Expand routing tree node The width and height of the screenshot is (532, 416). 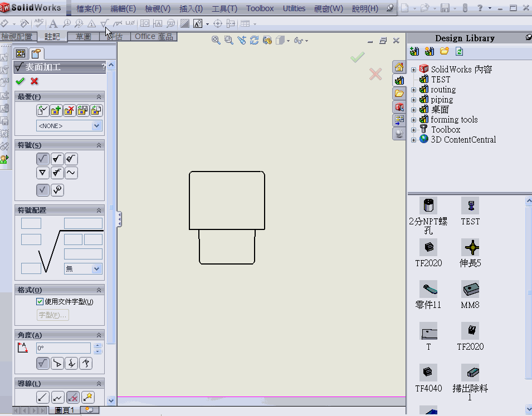coord(413,90)
